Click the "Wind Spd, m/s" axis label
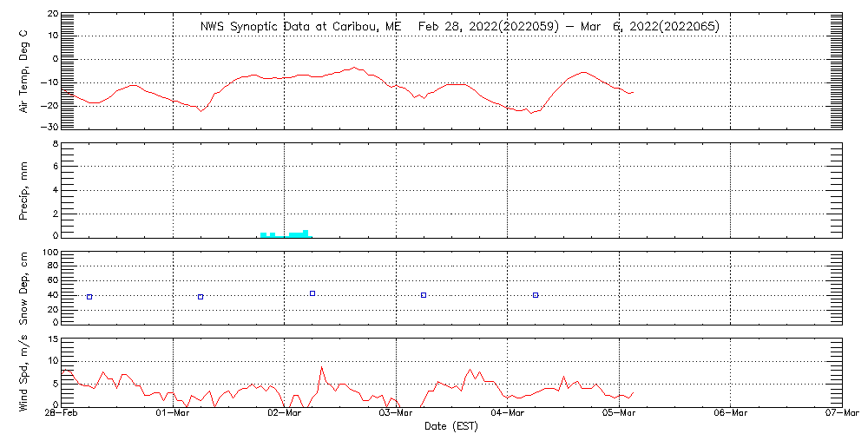Viewport: 868px width, 434px height. click(24, 371)
